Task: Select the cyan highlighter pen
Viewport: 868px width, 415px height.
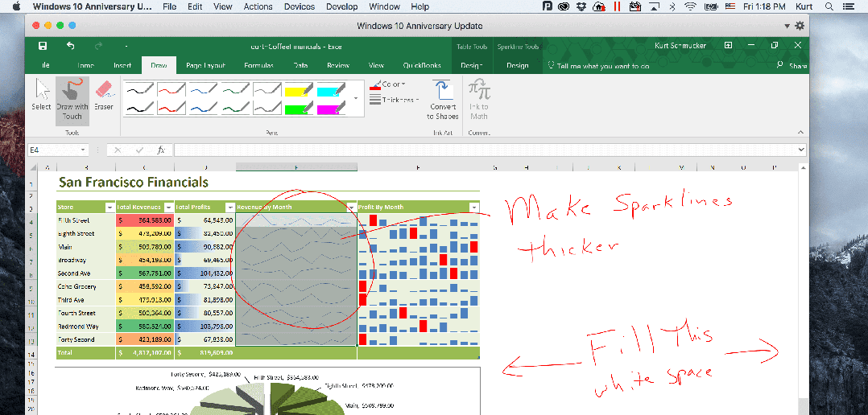Action: coord(332,89)
